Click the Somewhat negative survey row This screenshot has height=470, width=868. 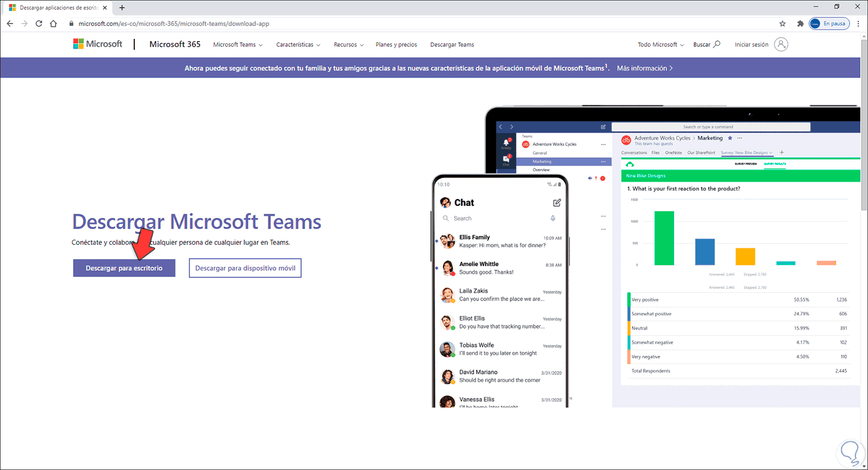(738, 342)
